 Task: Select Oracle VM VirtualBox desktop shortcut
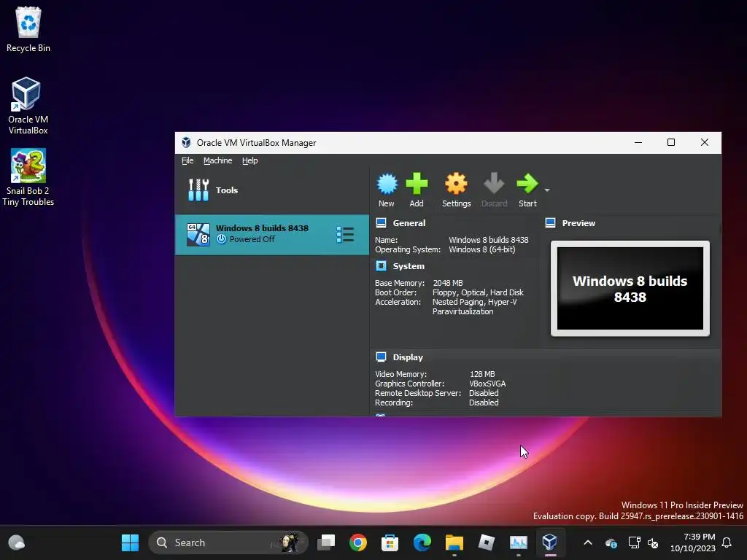28,106
